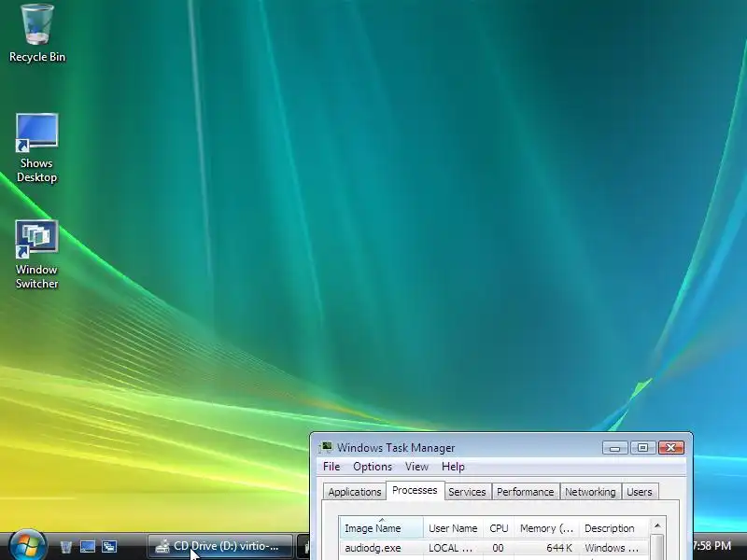Switch to the Applications tab
The width and height of the screenshot is (747, 560).
(355, 492)
